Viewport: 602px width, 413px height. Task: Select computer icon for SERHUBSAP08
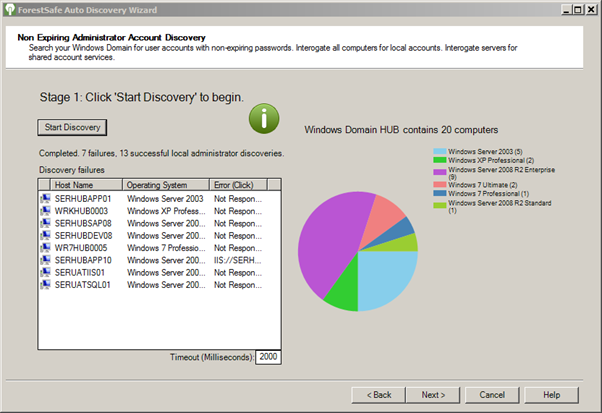click(46, 223)
